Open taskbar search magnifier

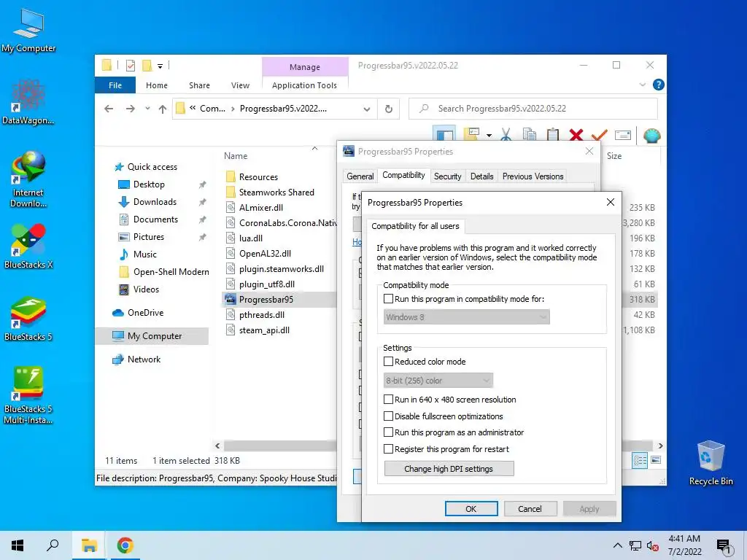pyautogui.click(x=53, y=545)
